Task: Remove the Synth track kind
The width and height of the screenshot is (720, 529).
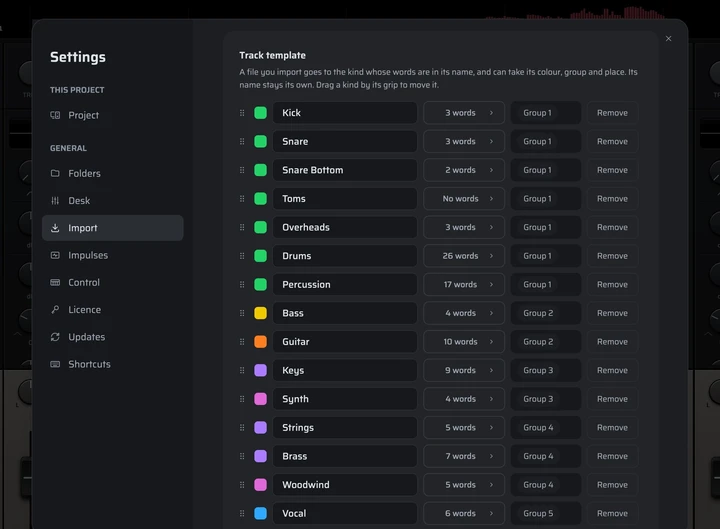Action: coord(612,399)
